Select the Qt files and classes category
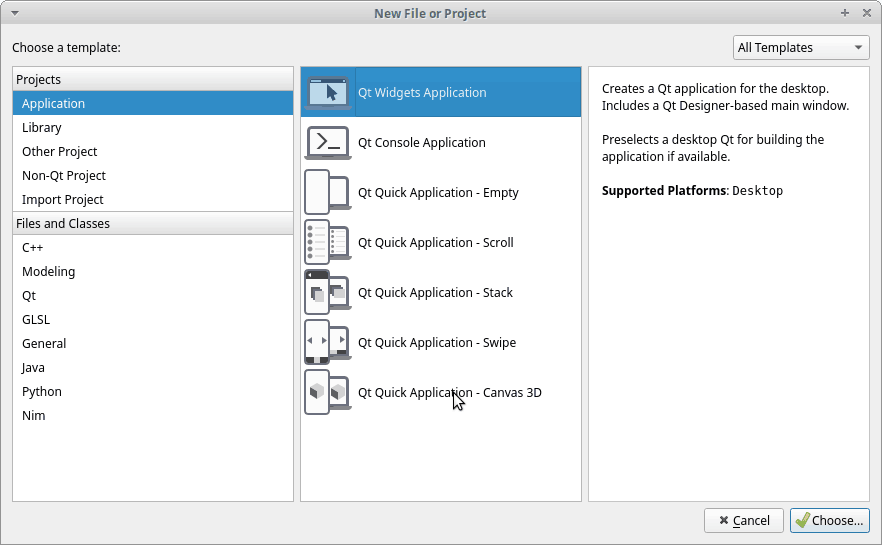This screenshot has height=545, width=882. 153,296
